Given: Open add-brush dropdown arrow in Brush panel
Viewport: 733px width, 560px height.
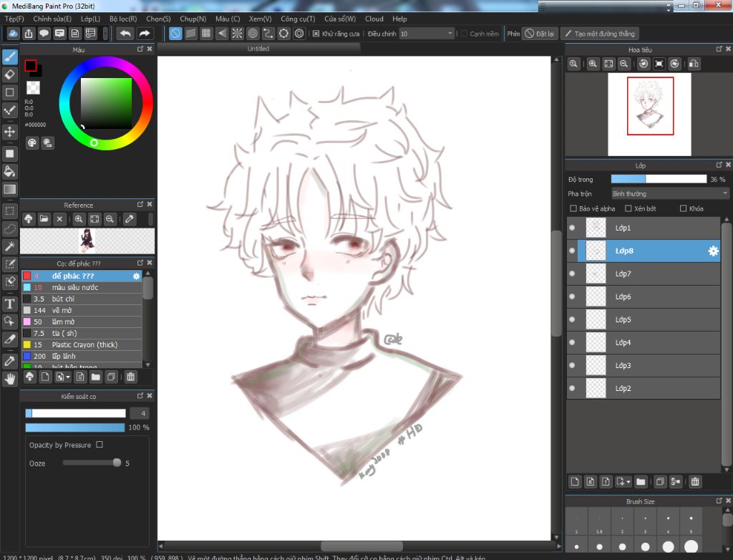Looking at the screenshot, I should (68, 377).
